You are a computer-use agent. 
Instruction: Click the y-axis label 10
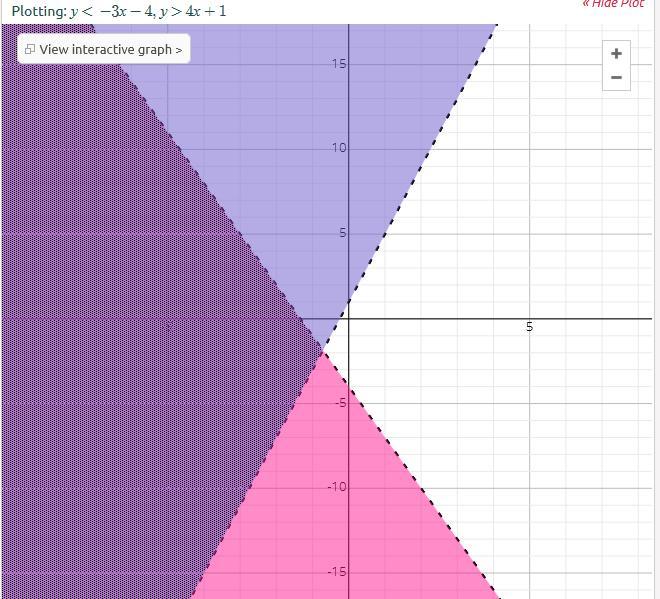[x=338, y=148]
